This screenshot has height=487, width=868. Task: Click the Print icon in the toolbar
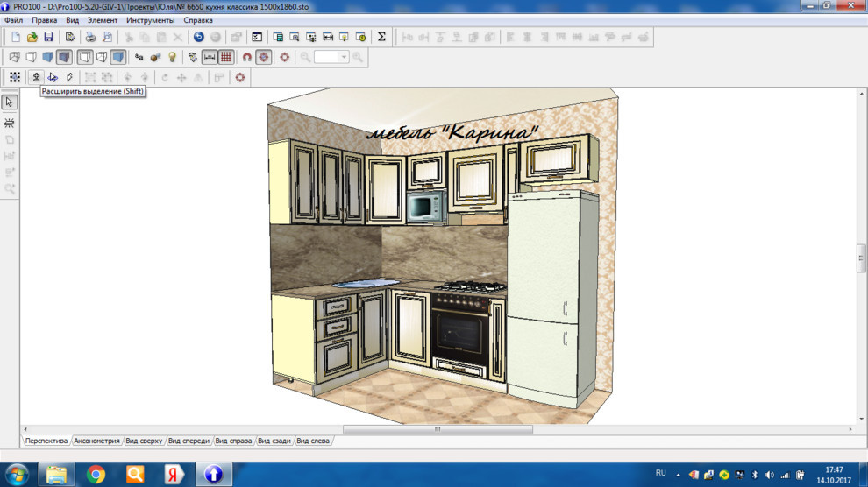pos(89,37)
